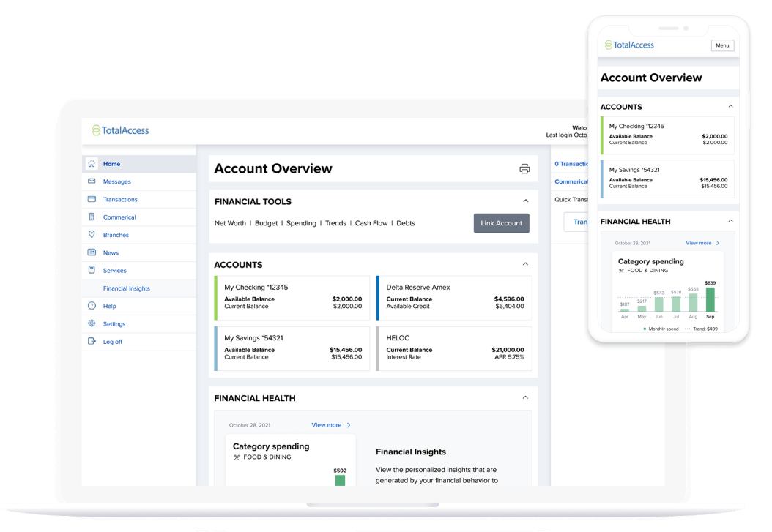Screen dimensions: 772x532
Task: Click the $21,000.00 HELOC balance
Action: (508, 350)
